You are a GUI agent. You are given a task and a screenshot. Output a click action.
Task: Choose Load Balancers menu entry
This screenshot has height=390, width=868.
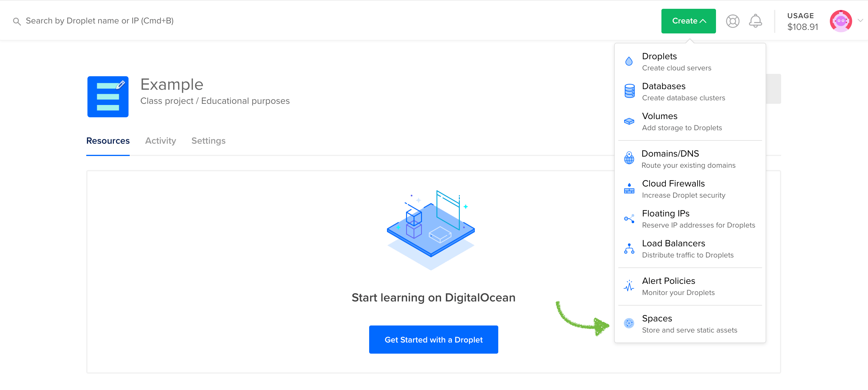point(690,249)
